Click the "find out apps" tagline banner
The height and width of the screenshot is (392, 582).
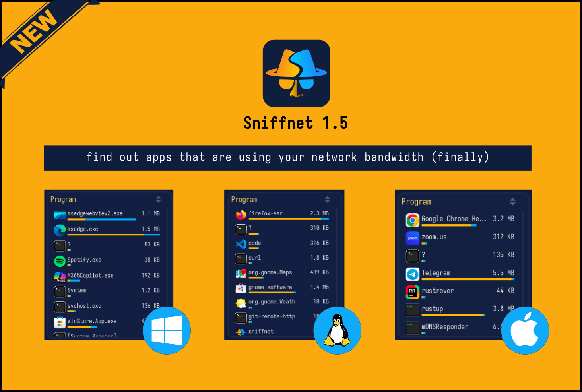[x=287, y=158]
